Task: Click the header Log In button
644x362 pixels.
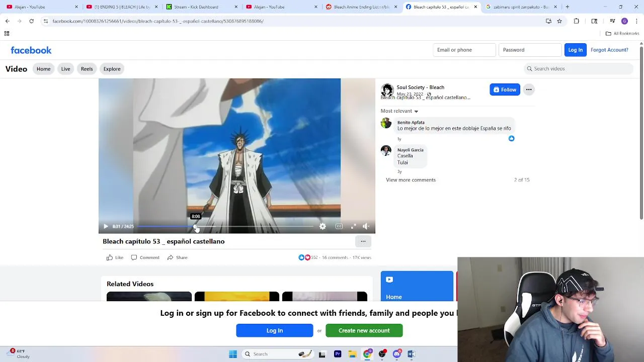Action: [x=575, y=50]
